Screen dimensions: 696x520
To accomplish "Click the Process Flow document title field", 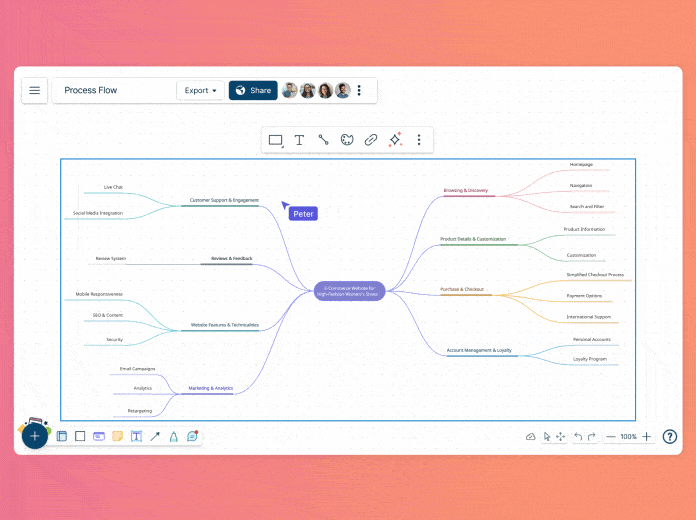I will pos(110,90).
